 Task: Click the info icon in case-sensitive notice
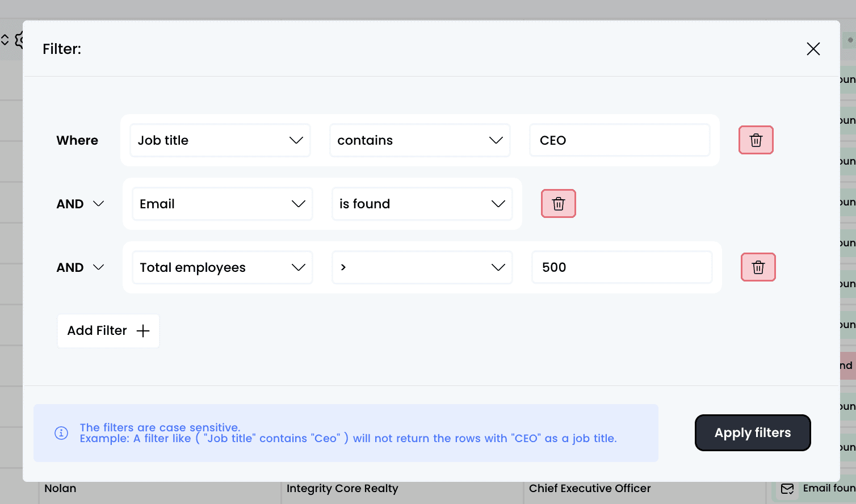point(61,433)
